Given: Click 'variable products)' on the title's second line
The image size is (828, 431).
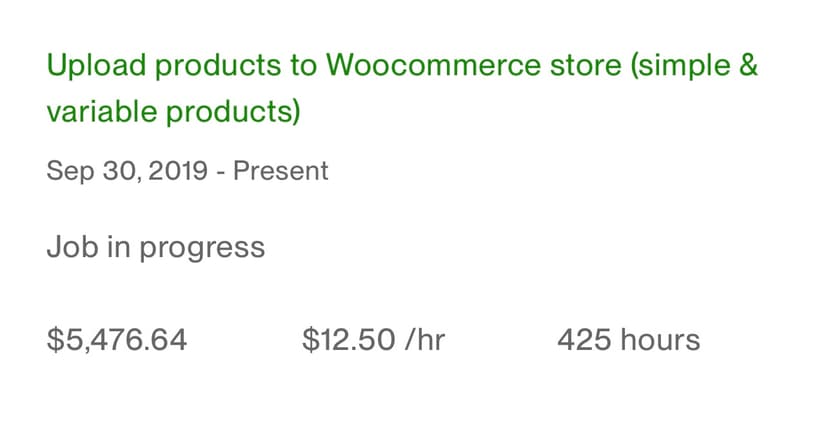Looking at the screenshot, I should (173, 112).
